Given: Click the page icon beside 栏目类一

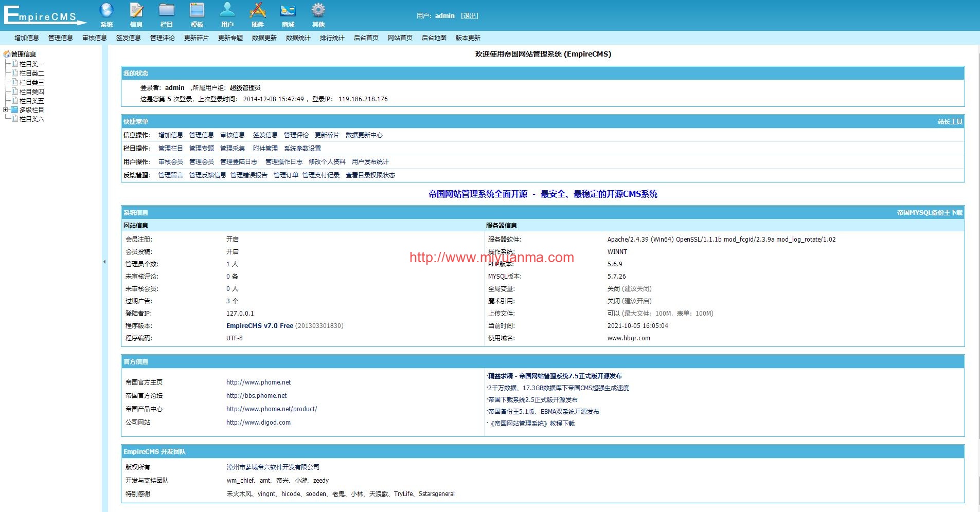Looking at the screenshot, I should tap(15, 64).
